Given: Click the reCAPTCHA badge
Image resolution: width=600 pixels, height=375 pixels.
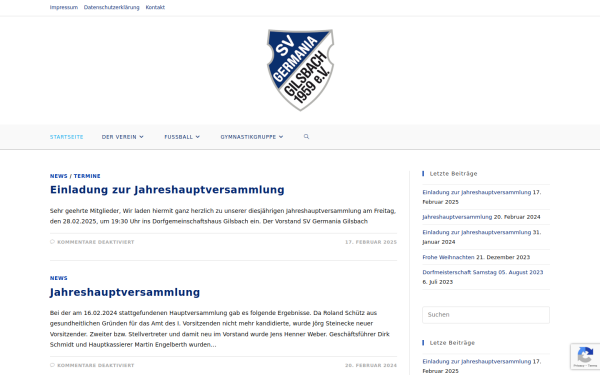Looking at the screenshot, I should click(585, 356).
